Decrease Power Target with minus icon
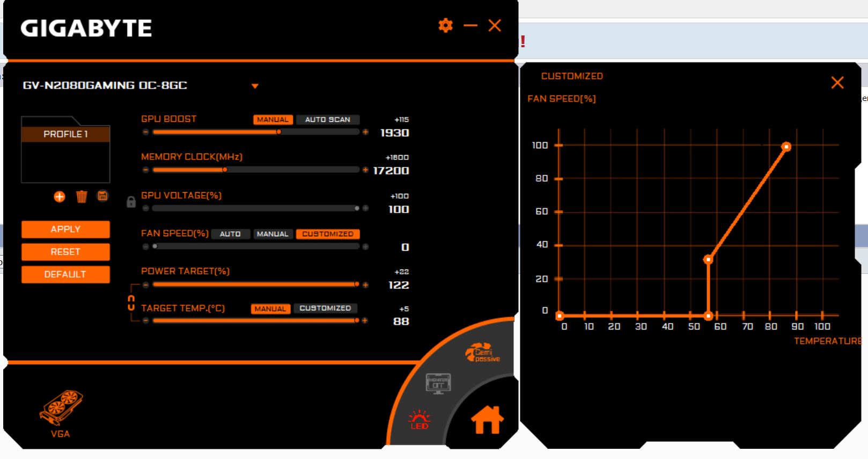The width and height of the screenshot is (868, 459). [x=145, y=285]
